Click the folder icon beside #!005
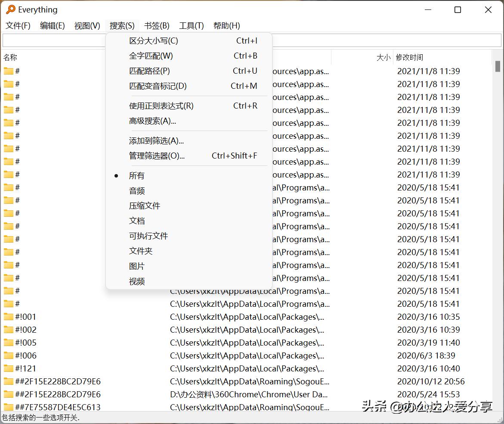Image resolution: width=504 pixels, height=424 pixels. (8, 343)
